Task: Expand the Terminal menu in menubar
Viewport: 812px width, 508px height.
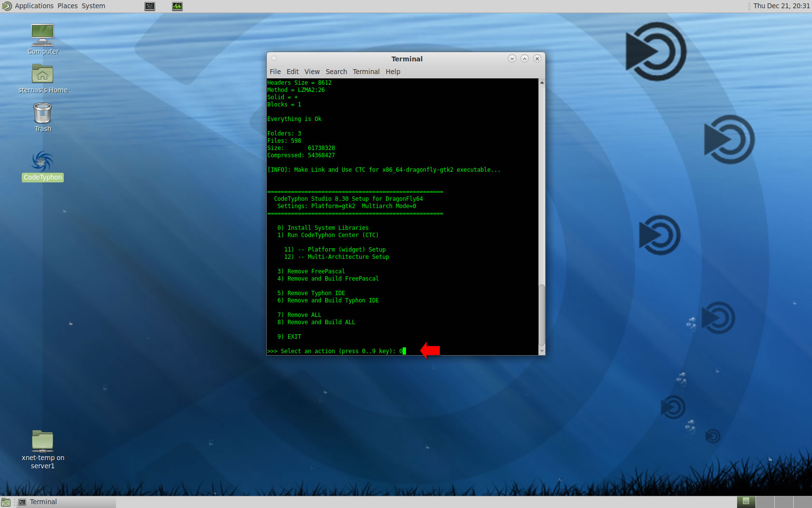Action: 366,72
